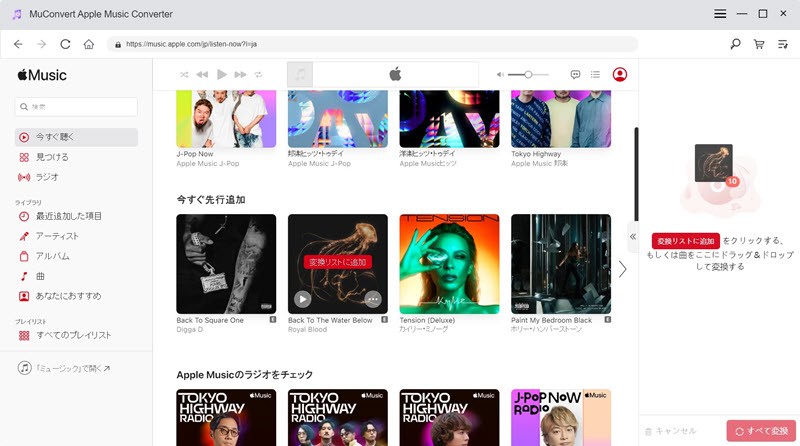800x446 pixels.
Task: Click the Apple Music search field
Action: 77,106
